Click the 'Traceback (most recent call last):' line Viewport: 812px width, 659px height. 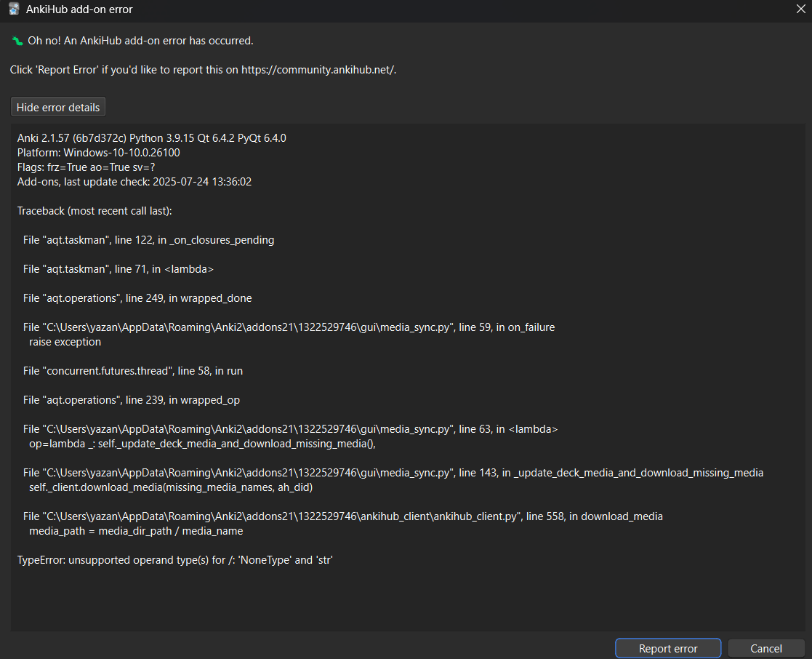pyautogui.click(x=94, y=211)
